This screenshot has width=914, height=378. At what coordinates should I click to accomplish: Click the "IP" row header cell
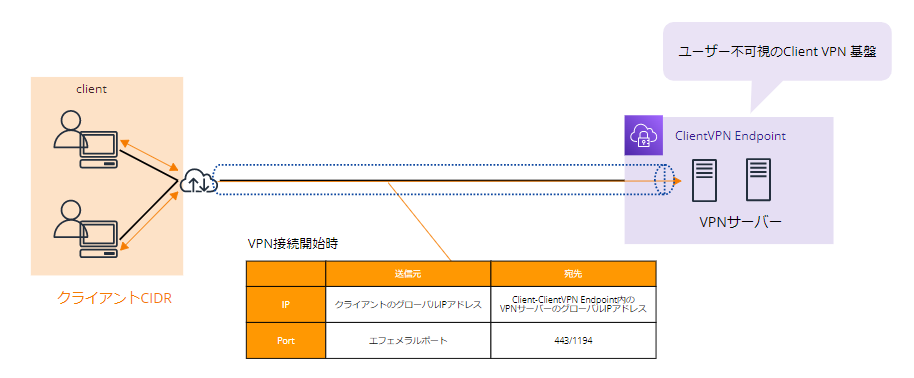[286, 304]
